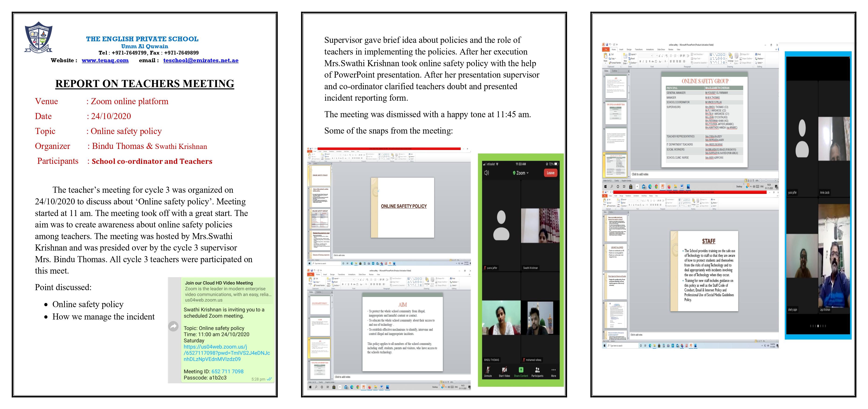
Task: Open the us04web.zoom.us meeting invitation link
Action: (x=226, y=353)
